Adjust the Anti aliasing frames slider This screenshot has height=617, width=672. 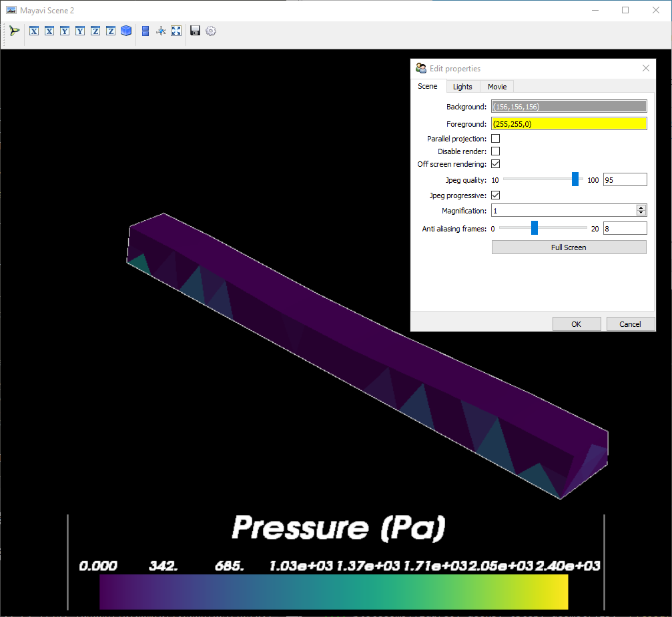[x=534, y=227]
